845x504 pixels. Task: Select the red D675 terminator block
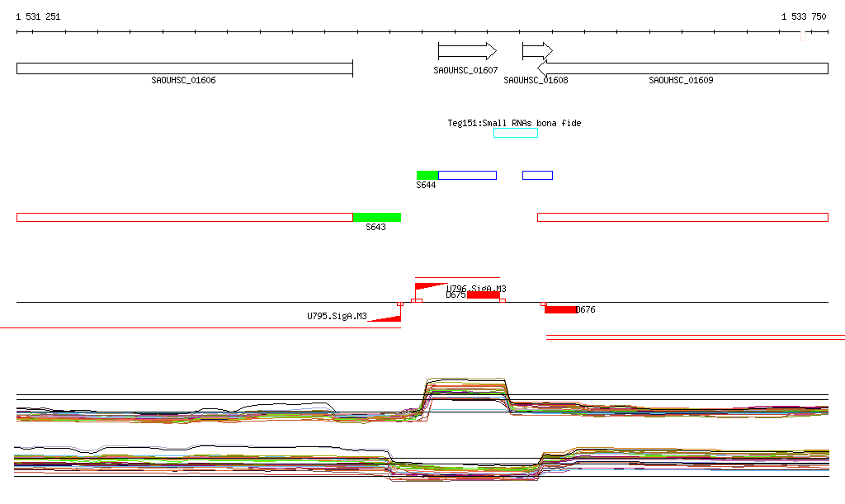(484, 295)
